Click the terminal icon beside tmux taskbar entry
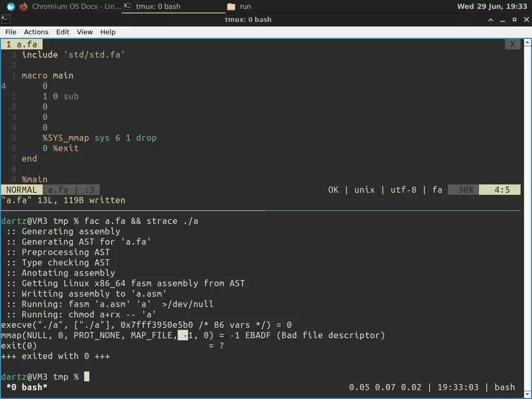The image size is (532, 399). [127, 6]
